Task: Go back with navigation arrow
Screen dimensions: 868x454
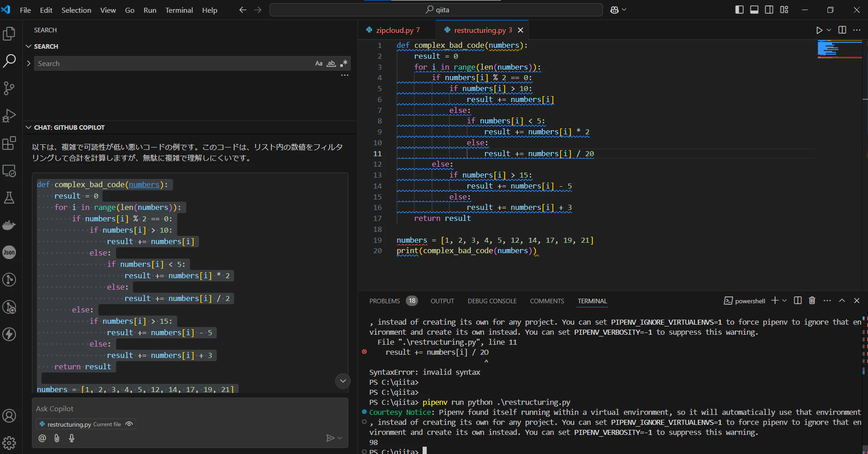Action: pos(243,10)
